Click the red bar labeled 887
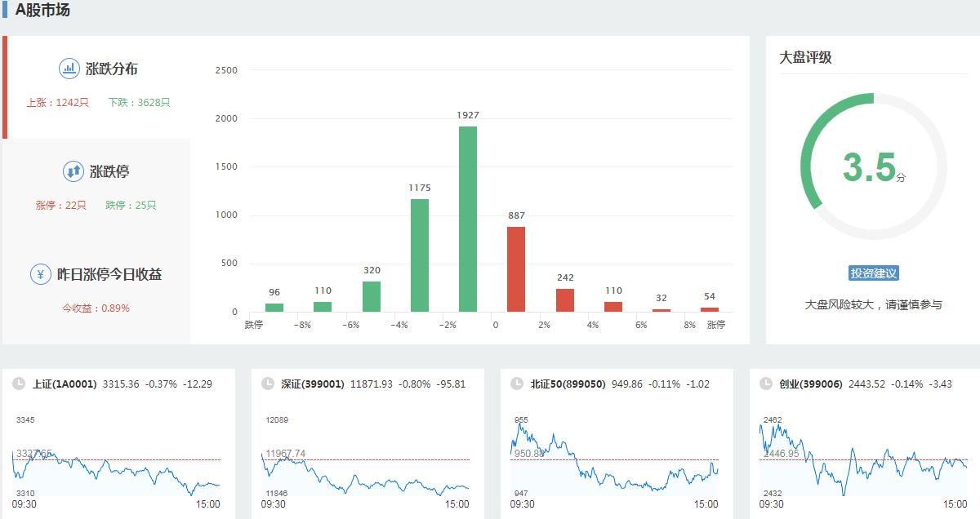Viewport: 980px width, 519px height. 516,268
